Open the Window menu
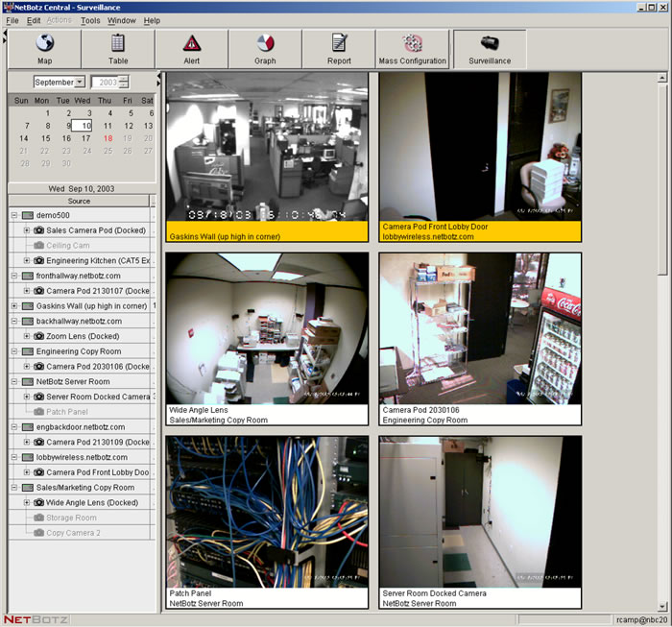The height and width of the screenshot is (627, 672). [x=121, y=20]
